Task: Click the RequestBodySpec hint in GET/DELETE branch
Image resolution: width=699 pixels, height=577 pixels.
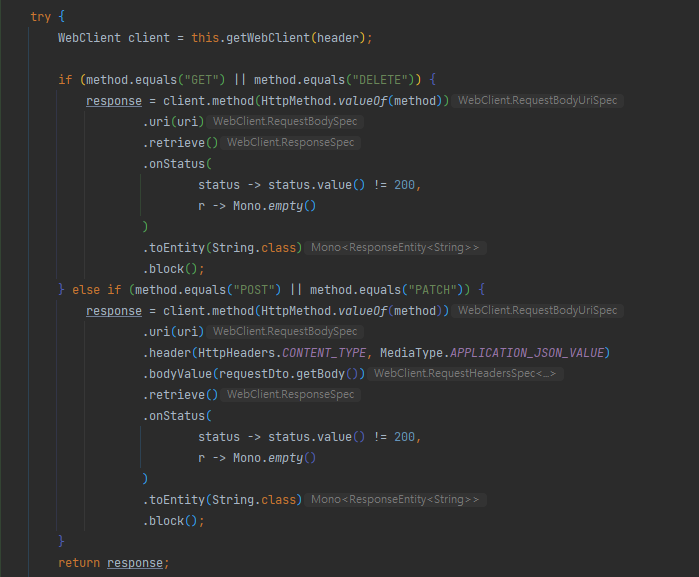Action: 285,122
